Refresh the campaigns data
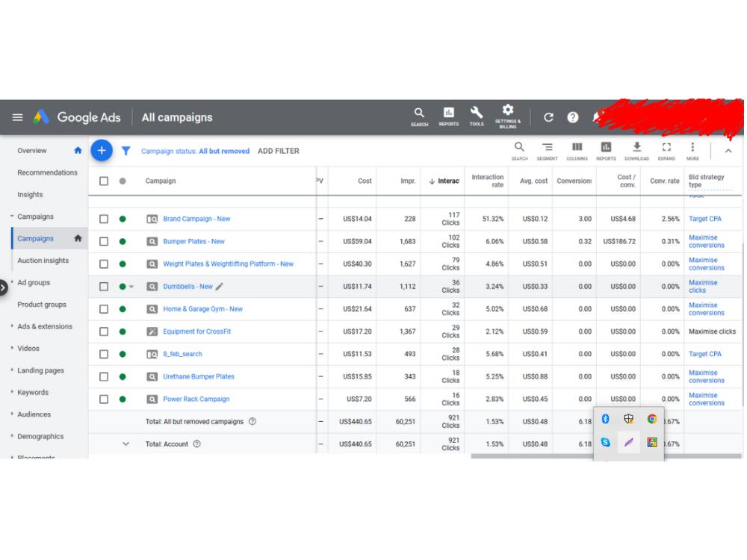 point(548,117)
